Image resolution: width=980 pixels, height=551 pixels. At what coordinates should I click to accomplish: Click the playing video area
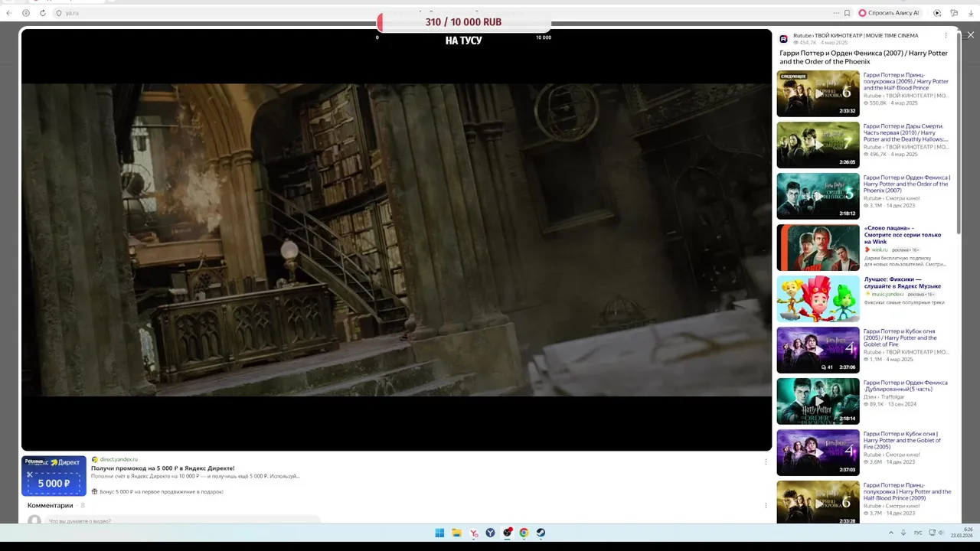(397, 240)
